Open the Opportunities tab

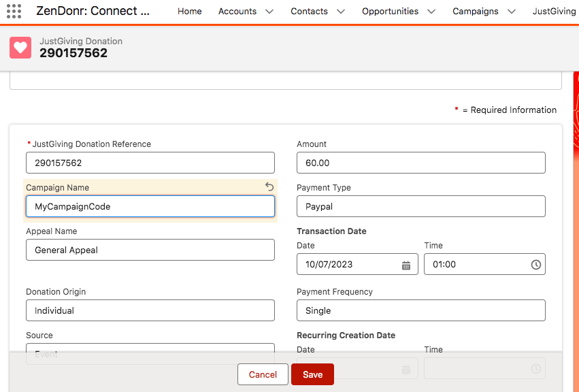pyautogui.click(x=390, y=12)
